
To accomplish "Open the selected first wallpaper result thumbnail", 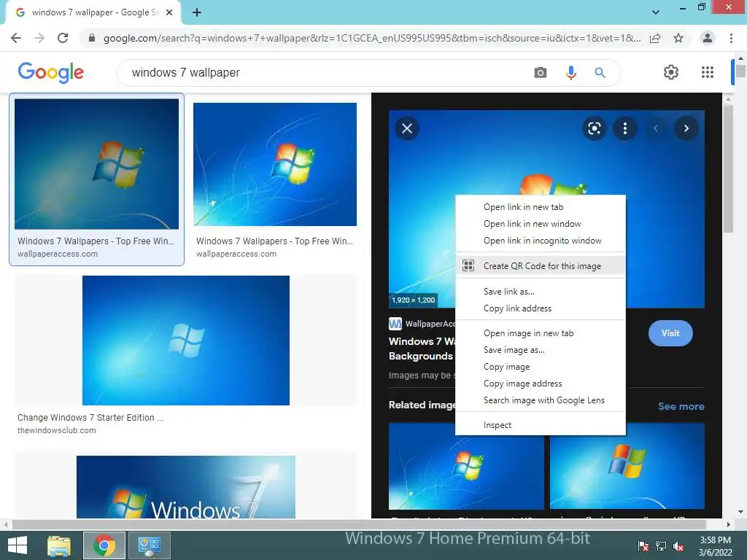I will tap(97, 164).
